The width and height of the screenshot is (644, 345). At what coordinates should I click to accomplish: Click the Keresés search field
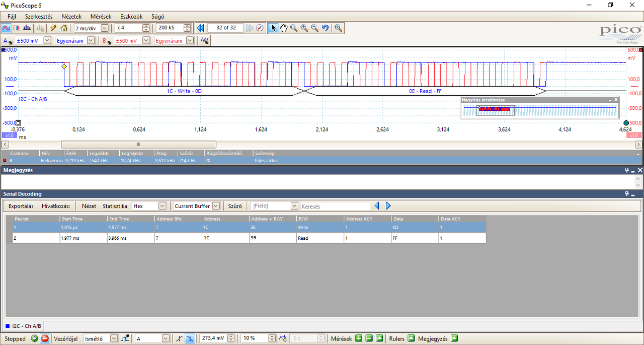pos(335,206)
